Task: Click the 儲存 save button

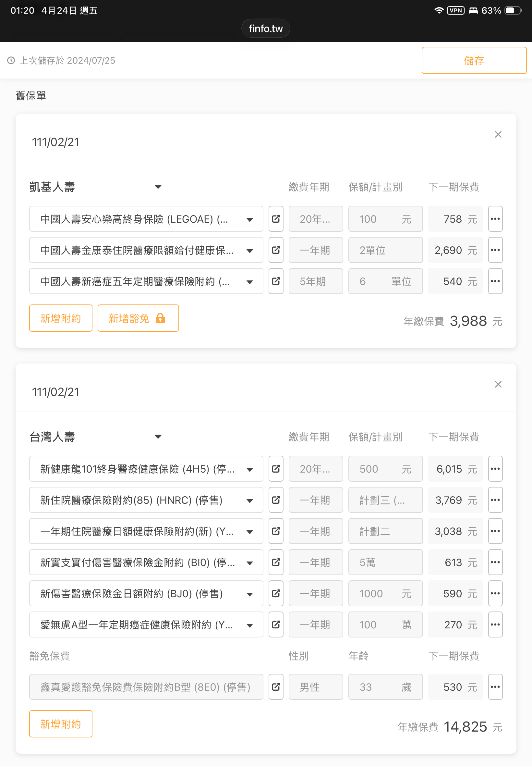Action: [x=474, y=60]
